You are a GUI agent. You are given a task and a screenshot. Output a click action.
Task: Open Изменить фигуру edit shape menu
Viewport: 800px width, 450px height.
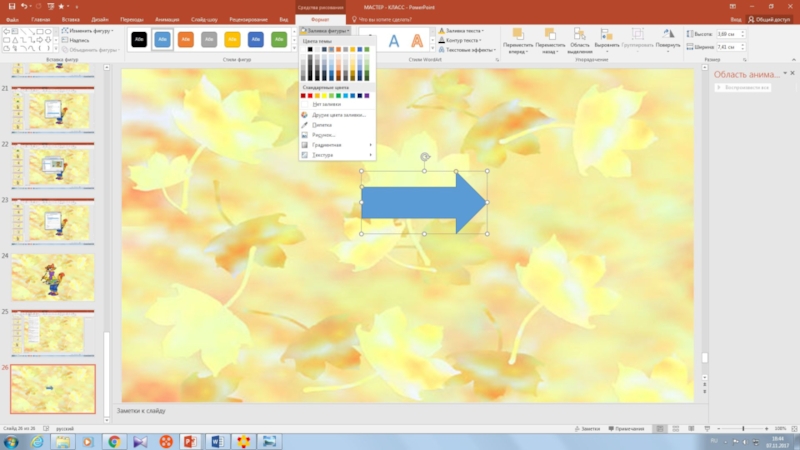[x=87, y=31]
